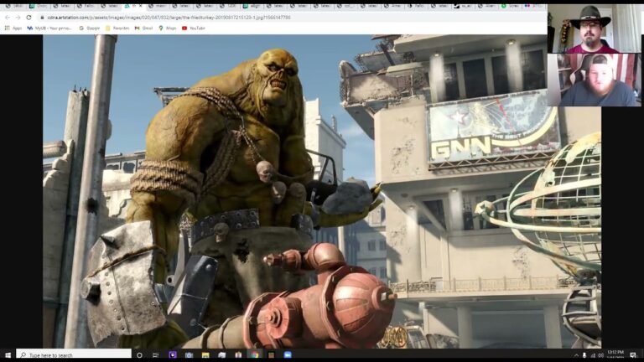644x362 pixels.
Task: Switch to Chrome on the taskbar
Action: coord(255,354)
